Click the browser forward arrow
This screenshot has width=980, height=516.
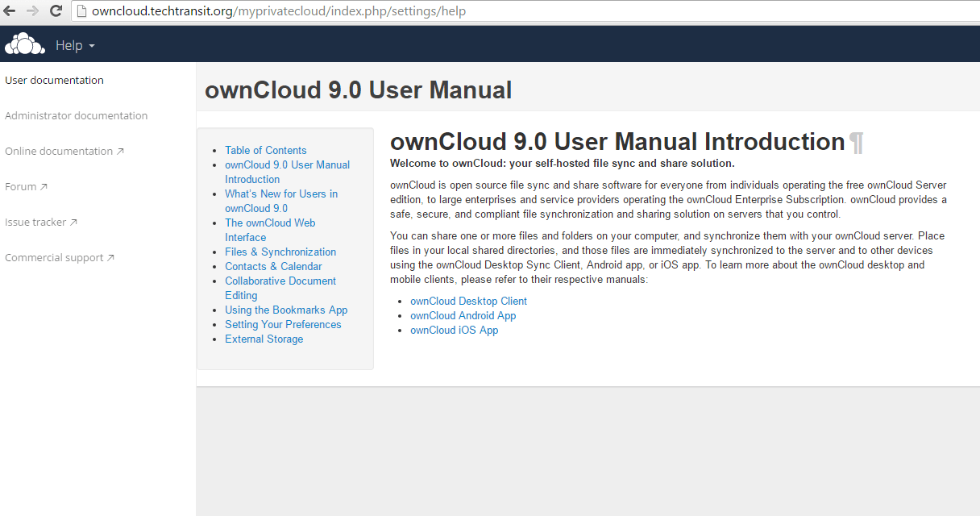(x=33, y=11)
